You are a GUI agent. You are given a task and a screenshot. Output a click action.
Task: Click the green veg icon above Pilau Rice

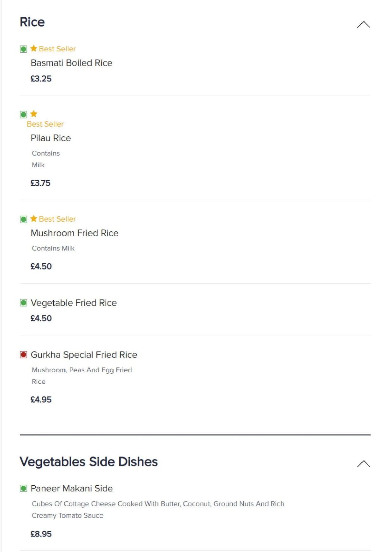23,114
